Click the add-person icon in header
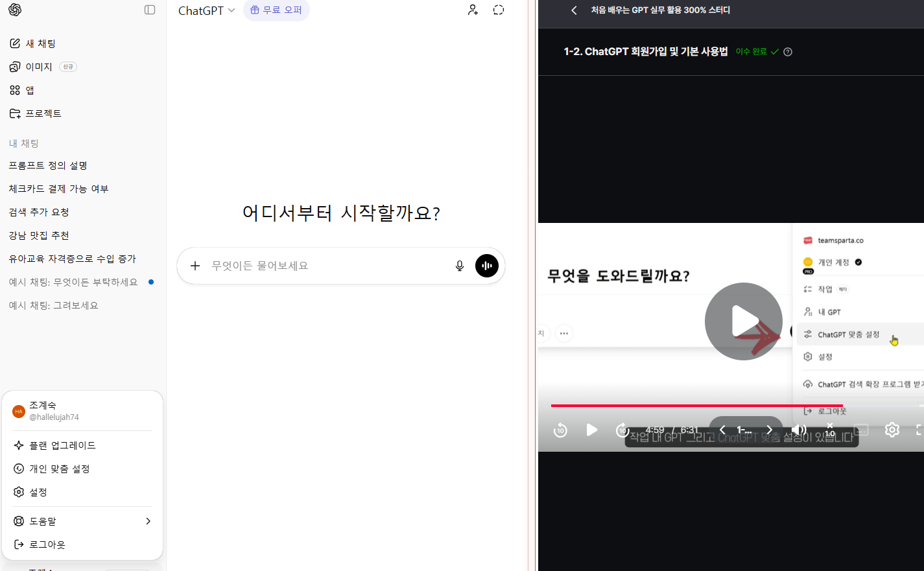This screenshot has width=924, height=571. click(x=473, y=10)
